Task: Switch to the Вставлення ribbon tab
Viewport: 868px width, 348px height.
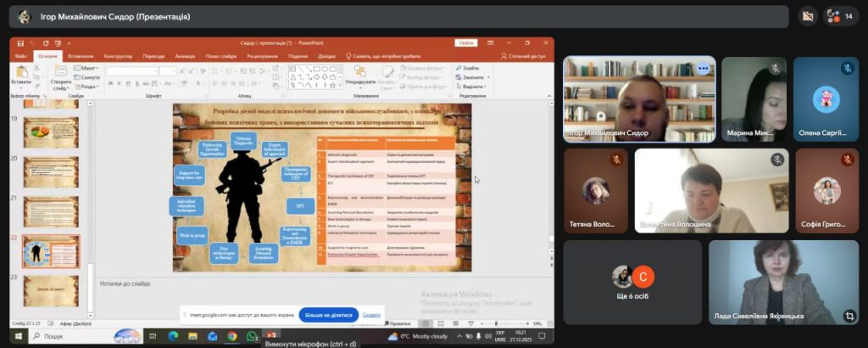Action: point(80,56)
